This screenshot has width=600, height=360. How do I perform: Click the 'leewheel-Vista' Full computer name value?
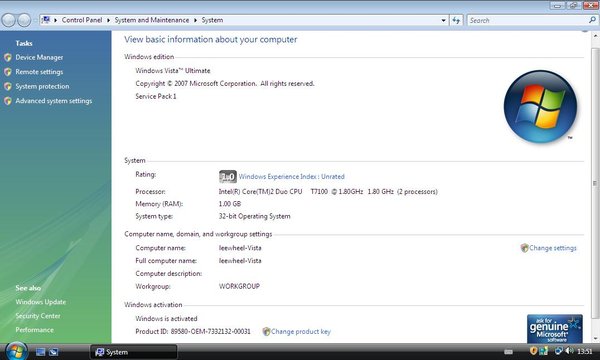click(240, 261)
